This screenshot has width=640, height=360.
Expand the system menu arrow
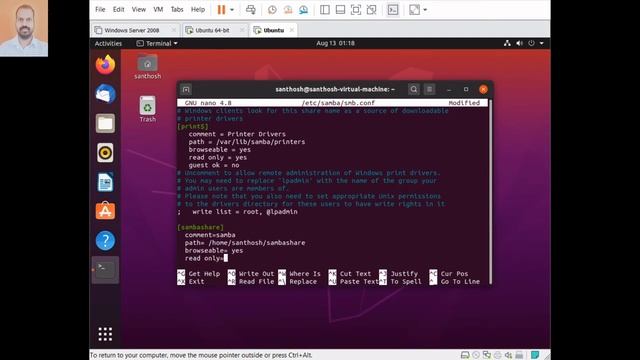click(x=542, y=43)
